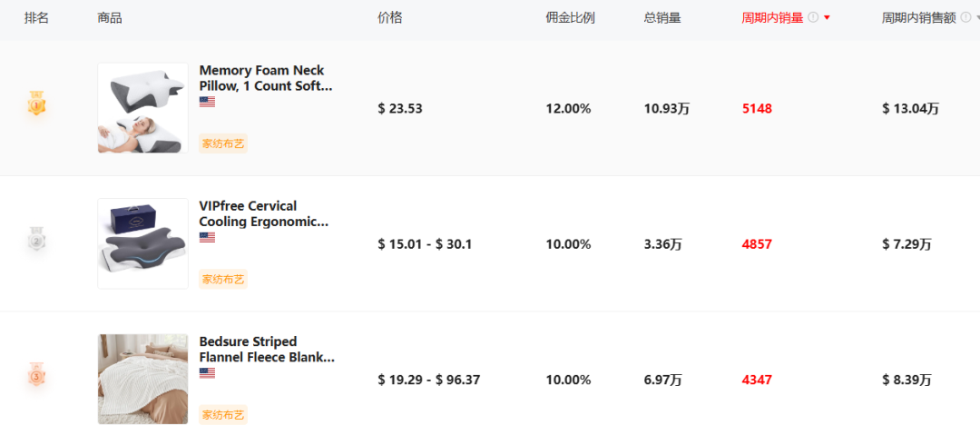Viewport: 980px width, 435px height.
Task: Click info icon beside 周期内销售额 header
Action: [965, 17]
